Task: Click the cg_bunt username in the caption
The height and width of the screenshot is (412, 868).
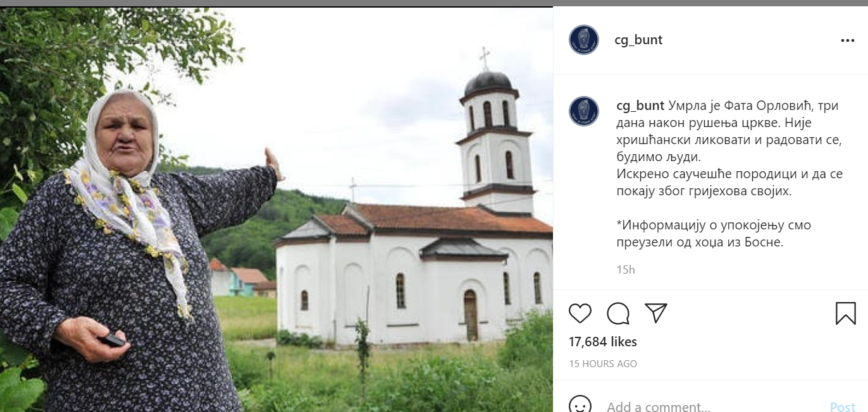Action: coord(640,106)
